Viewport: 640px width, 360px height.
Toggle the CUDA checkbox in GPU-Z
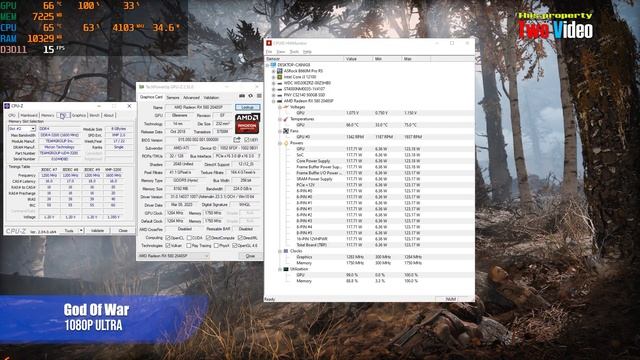189,238
